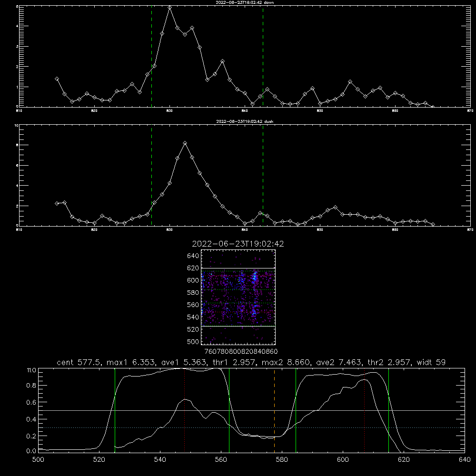Viewport: 476px width, 476px height.
Task: Click the blue dotted threshold line at 0.3
Action: [x=251, y=427]
